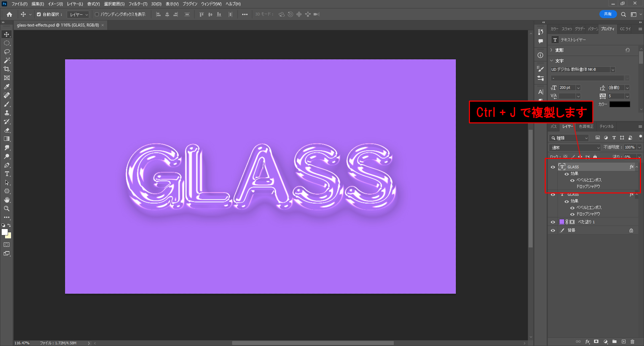Click the delete layer trash icon
Viewport: 644px width, 346px height.
click(x=632, y=342)
